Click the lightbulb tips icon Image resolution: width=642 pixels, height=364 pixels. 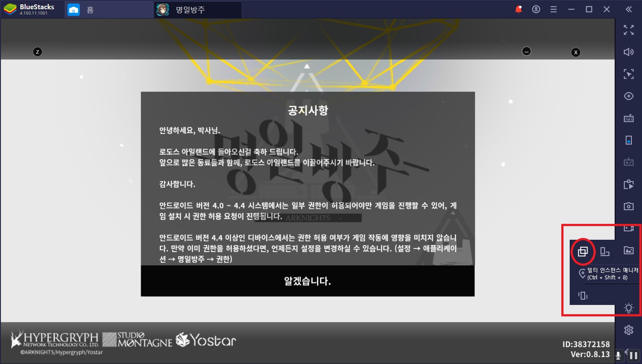tap(629, 308)
